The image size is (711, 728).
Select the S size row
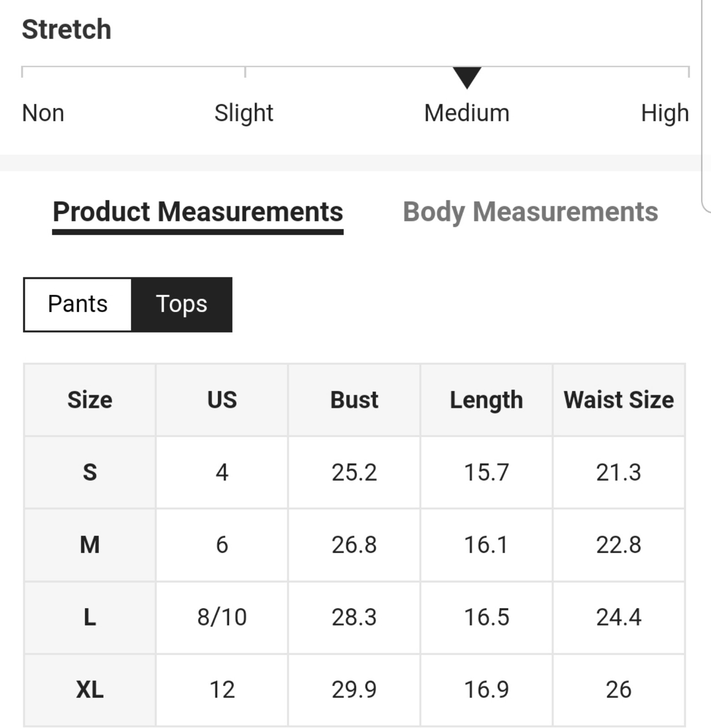tap(354, 472)
